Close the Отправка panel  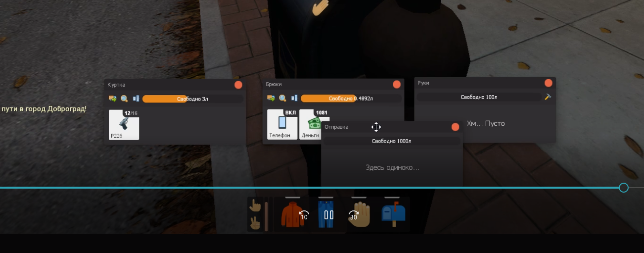tap(455, 127)
